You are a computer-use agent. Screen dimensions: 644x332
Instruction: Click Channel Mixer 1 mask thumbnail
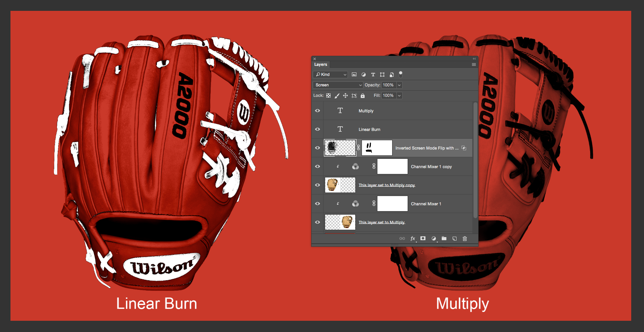coord(393,204)
